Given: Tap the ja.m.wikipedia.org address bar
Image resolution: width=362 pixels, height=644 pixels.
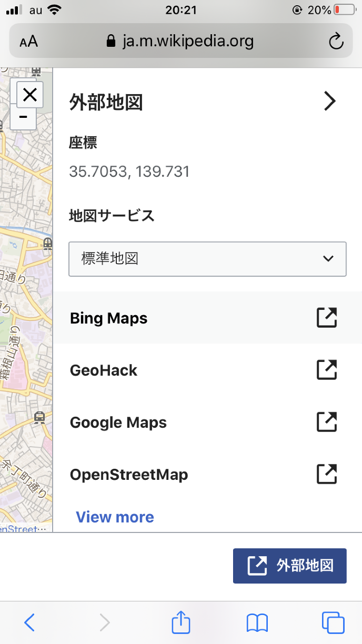Looking at the screenshot, I should [180, 41].
